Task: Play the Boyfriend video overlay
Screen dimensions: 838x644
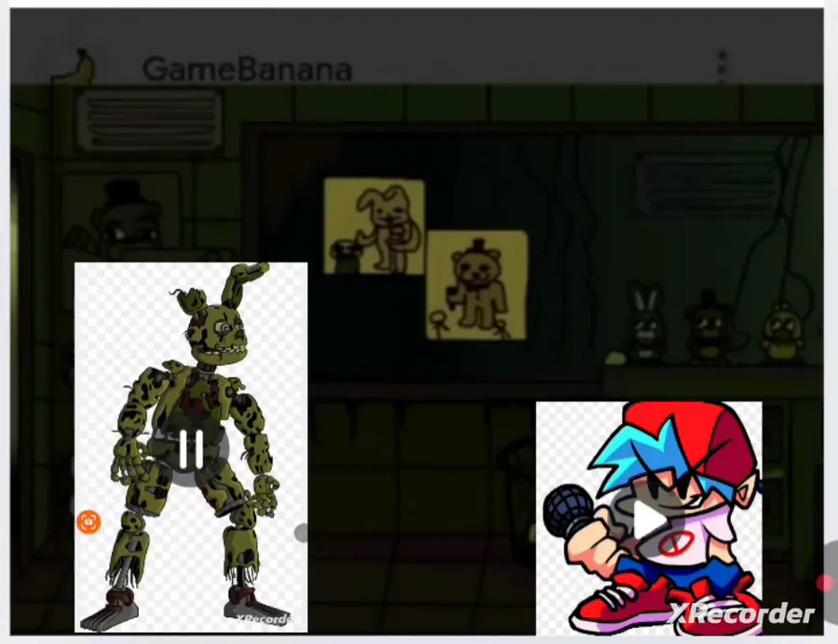Action: 649,519
